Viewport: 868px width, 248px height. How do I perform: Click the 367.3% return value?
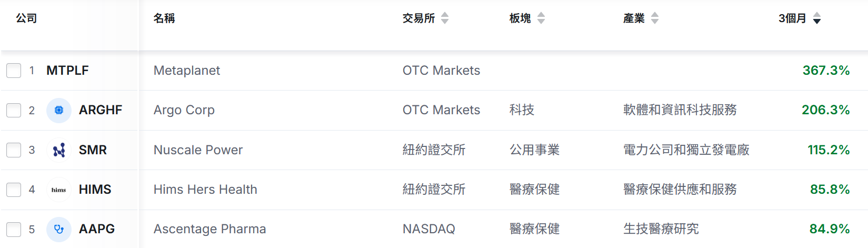[x=826, y=71]
